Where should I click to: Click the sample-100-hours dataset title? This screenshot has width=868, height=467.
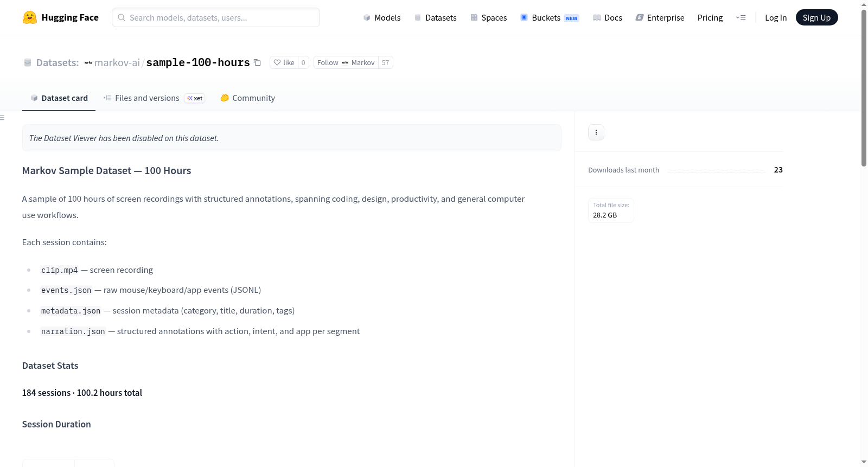198,62
